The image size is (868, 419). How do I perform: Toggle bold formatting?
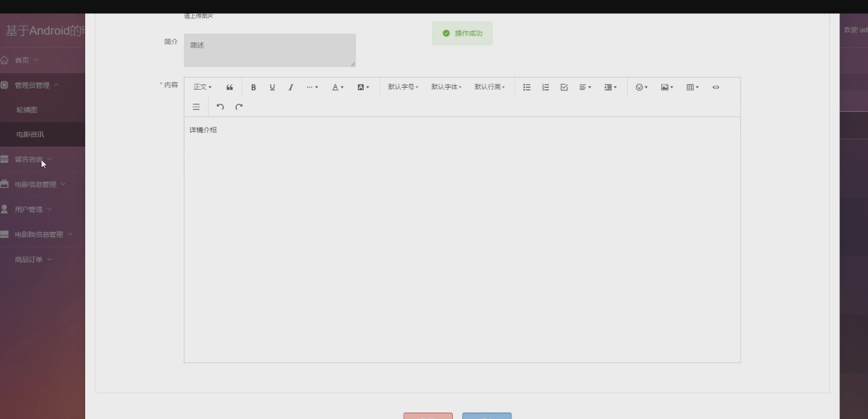pos(253,87)
